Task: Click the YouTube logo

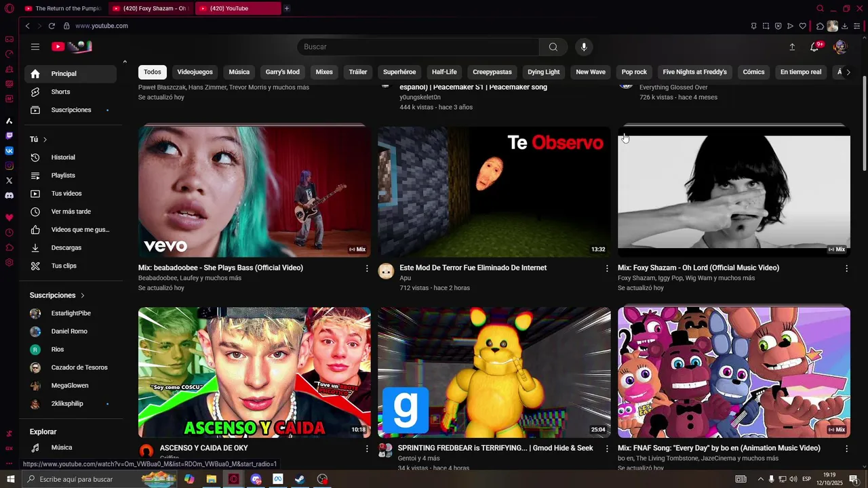Action: pos(71,47)
